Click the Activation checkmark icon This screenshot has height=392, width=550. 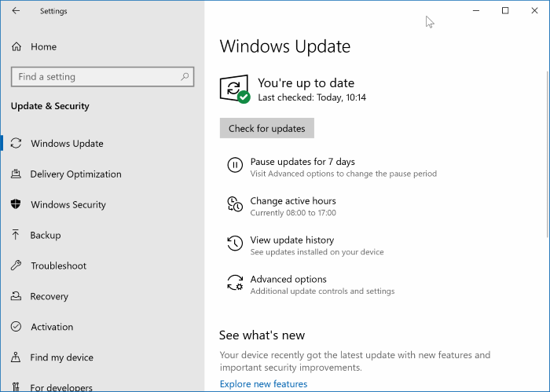[x=16, y=327]
